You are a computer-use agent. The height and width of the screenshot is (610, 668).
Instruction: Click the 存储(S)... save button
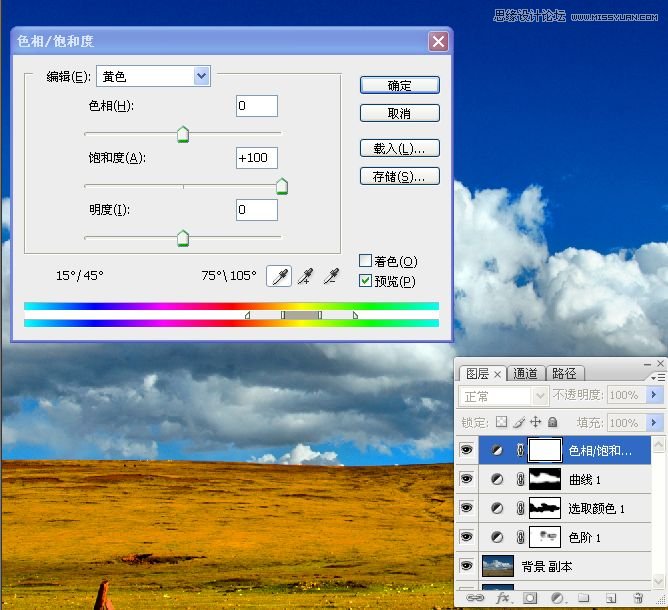pos(400,176)
